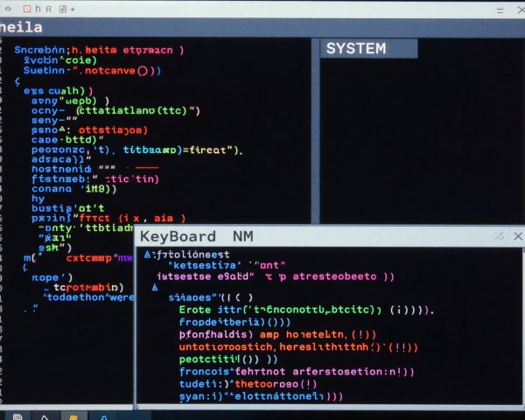Screen dimensions: 525x420
Task: Switch to the SYSTEM tab
Action: click(x=368, y=49)
